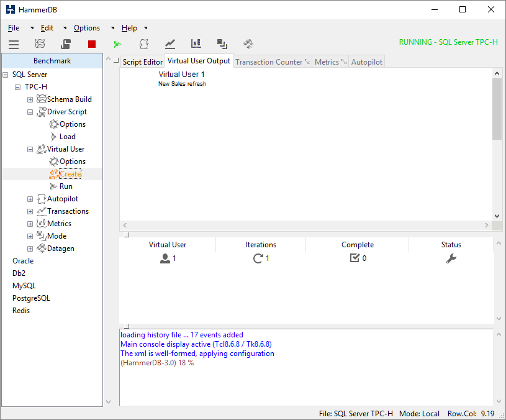The image size is (506, 420).
Task: Open the dropdown arrow beside File
Action: coord(32,28)
